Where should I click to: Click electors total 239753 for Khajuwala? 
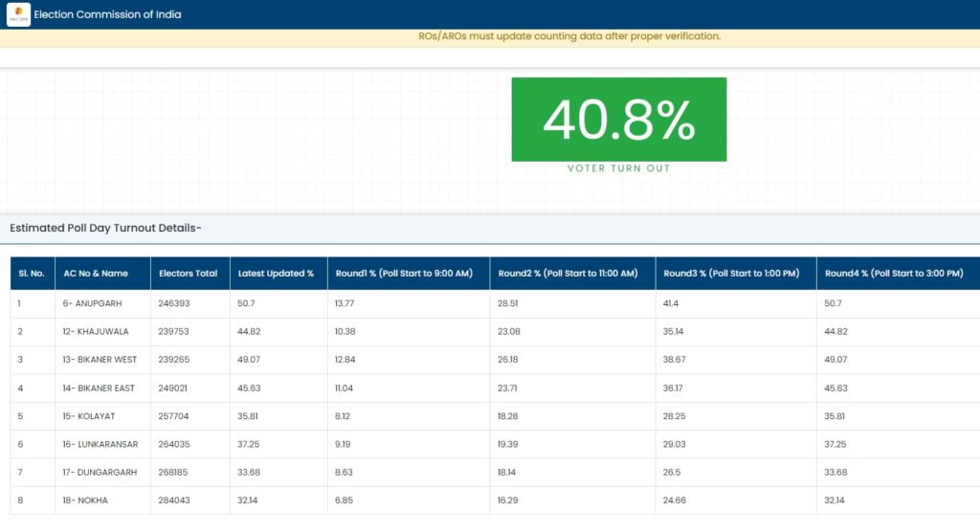(x=173, y=331)
